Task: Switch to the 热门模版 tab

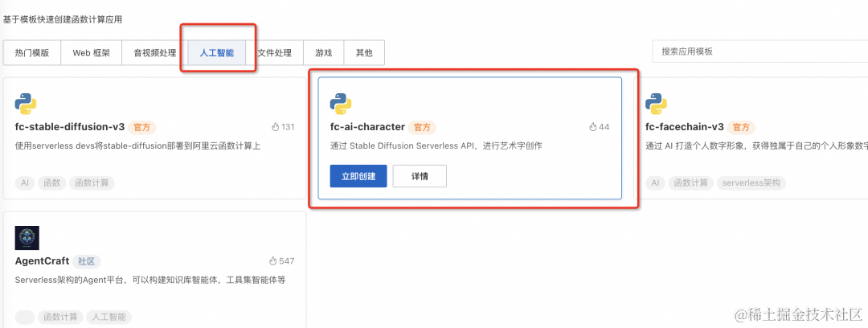Action: click(32, 53)
